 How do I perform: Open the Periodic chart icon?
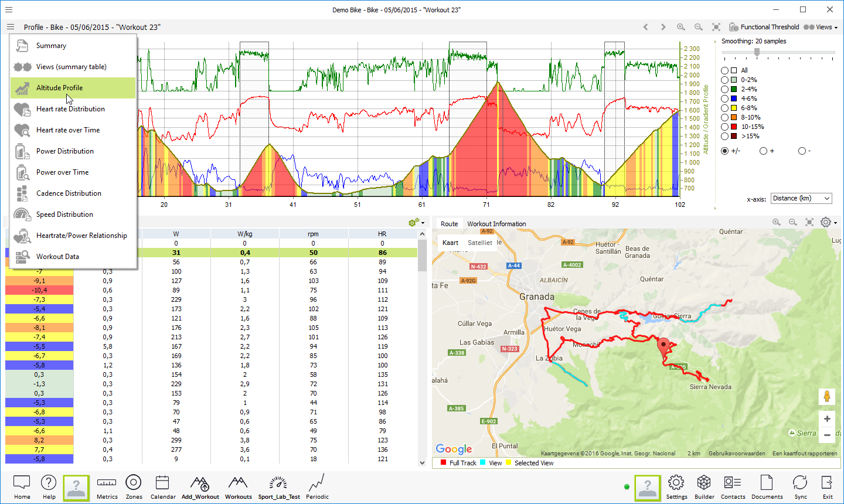click(317, 486)
